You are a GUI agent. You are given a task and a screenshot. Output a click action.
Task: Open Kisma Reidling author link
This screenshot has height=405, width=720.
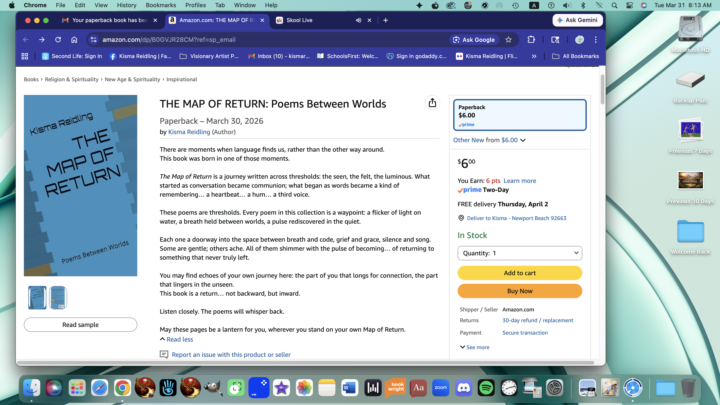click(189, 132)
